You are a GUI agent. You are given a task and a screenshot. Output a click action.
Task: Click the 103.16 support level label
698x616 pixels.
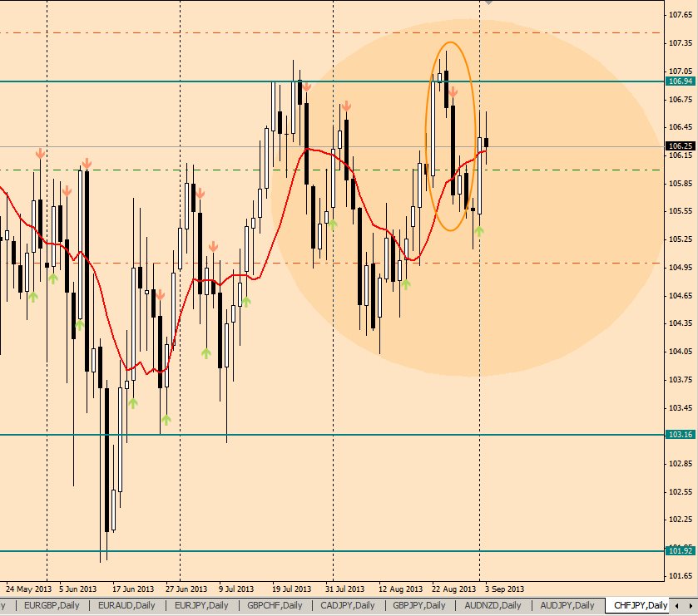click(x=681, y=434)
